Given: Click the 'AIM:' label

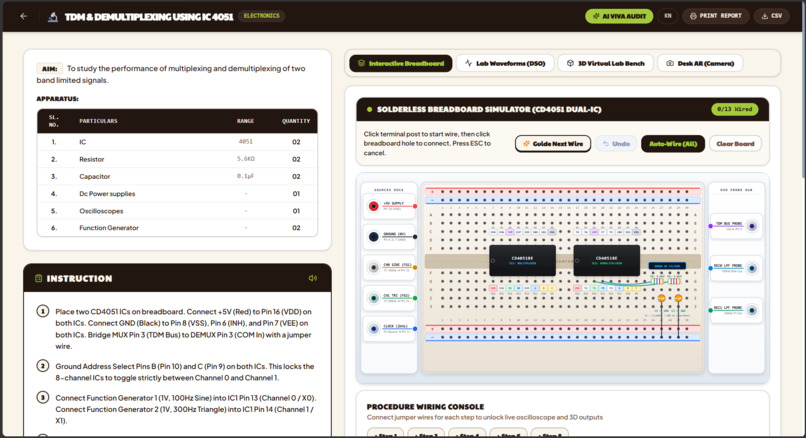Looking at the screenshot, I should click(x=49, y=68).
